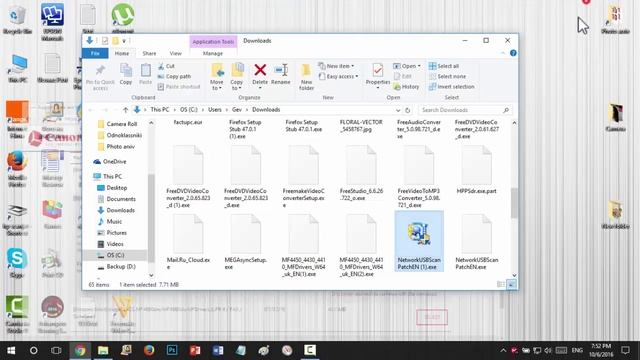Click Copy path in the Clipboard group

(174, 76)
